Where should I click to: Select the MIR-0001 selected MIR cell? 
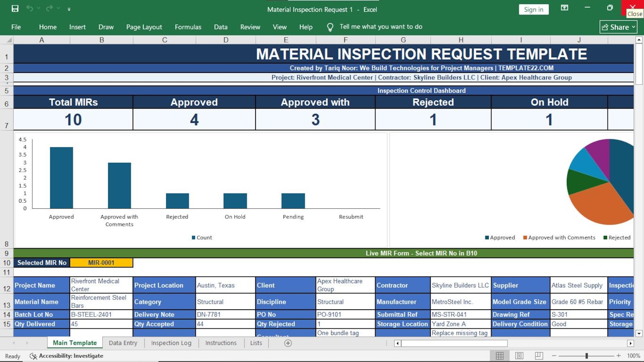101,263
